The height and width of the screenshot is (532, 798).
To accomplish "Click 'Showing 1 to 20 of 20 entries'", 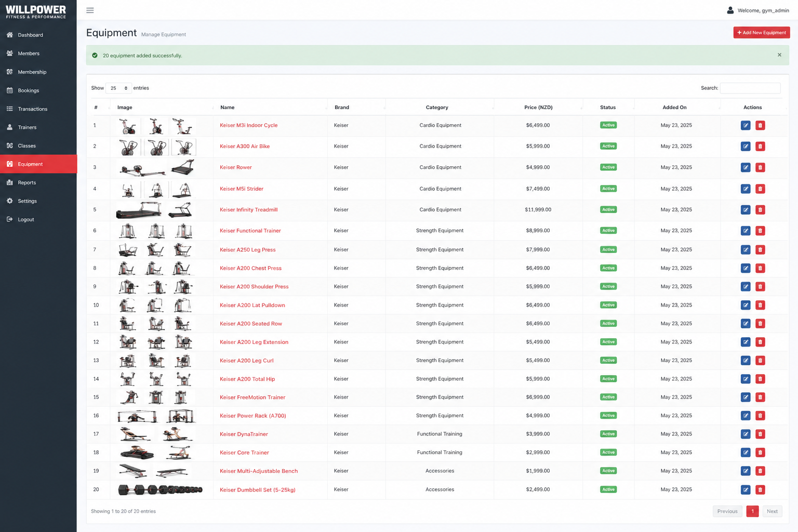I will 123,511.
